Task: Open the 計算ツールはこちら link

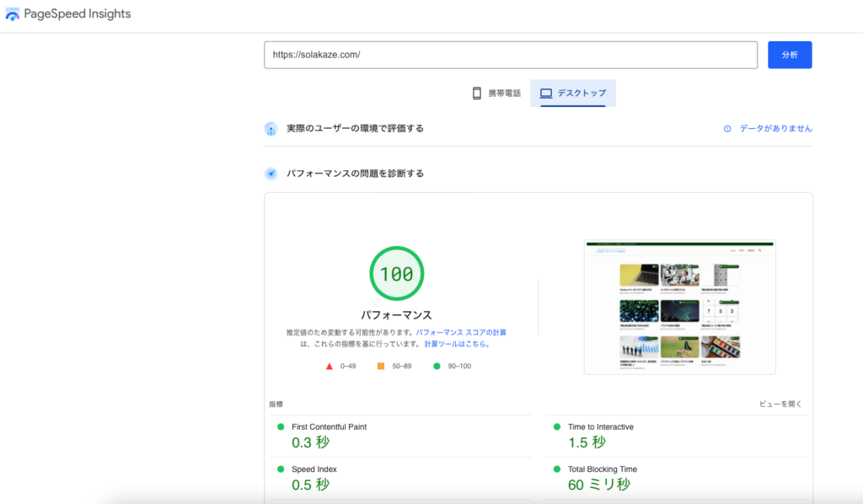Action: point(456,344)
